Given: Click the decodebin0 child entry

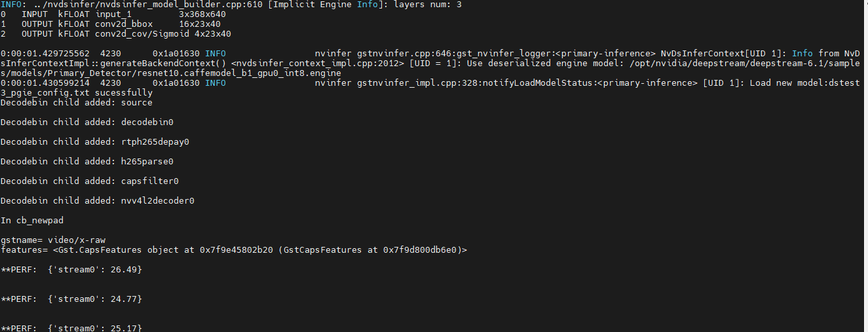Looking at the screenshot, I should [x=147, y=122].
